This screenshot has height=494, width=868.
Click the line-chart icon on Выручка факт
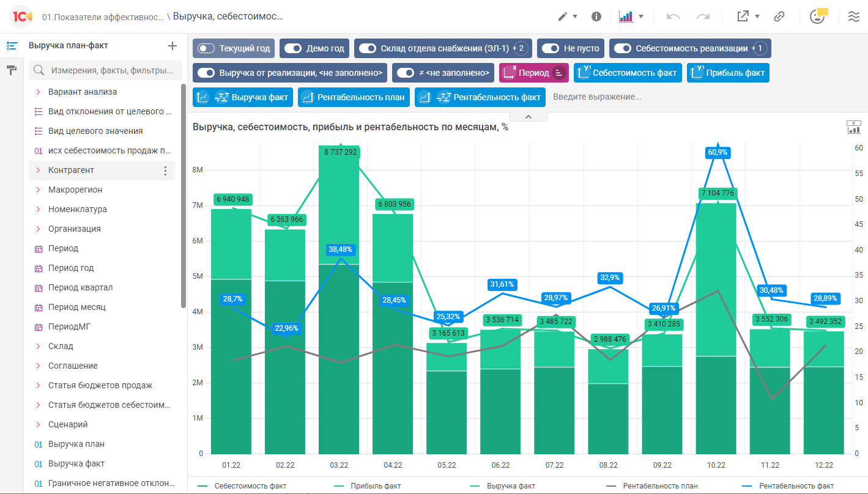coord(203,97)
